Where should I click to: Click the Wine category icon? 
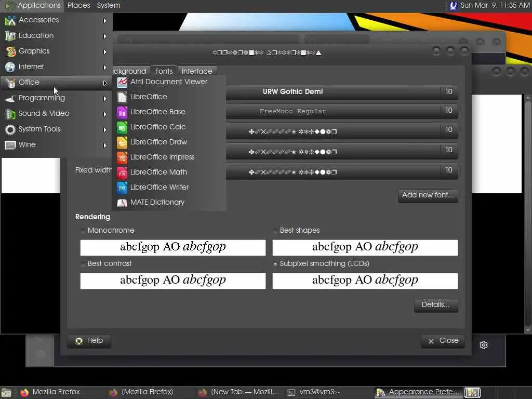pos(10,145)
